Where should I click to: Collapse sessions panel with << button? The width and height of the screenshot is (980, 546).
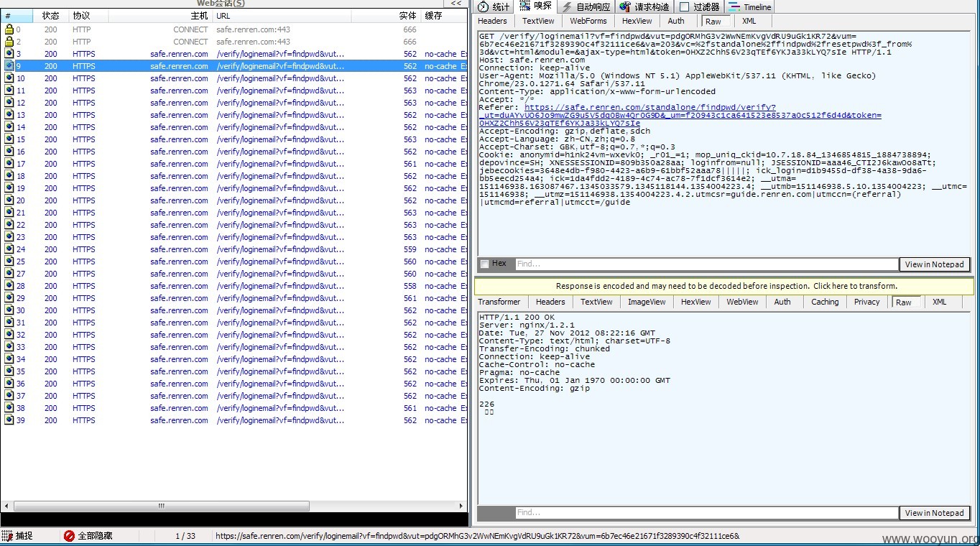click(x=456, y=4)
